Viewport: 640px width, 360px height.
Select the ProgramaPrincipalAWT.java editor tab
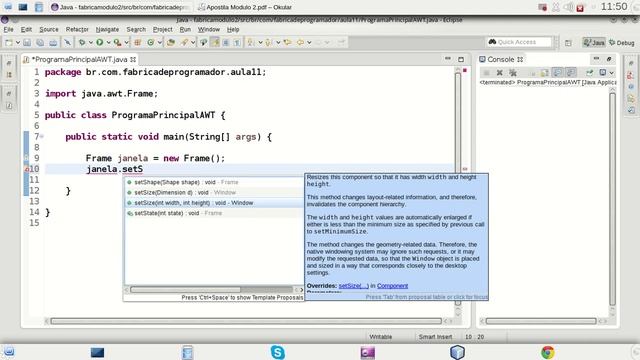(x=80, y=60)
